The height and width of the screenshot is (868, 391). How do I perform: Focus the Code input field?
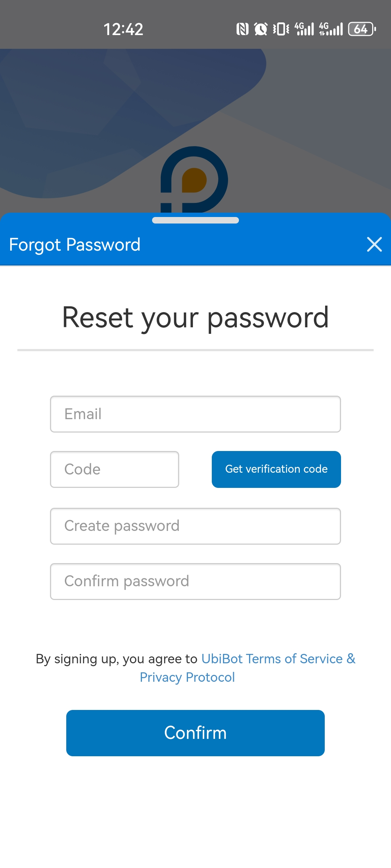(114, 469)
